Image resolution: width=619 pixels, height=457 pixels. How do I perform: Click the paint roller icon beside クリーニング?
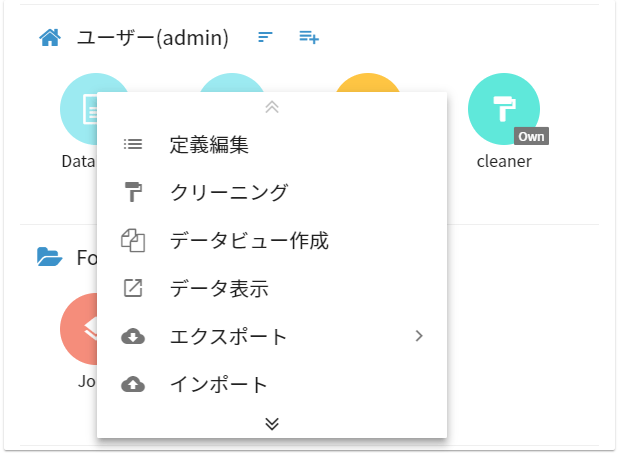tap(133, 192)
